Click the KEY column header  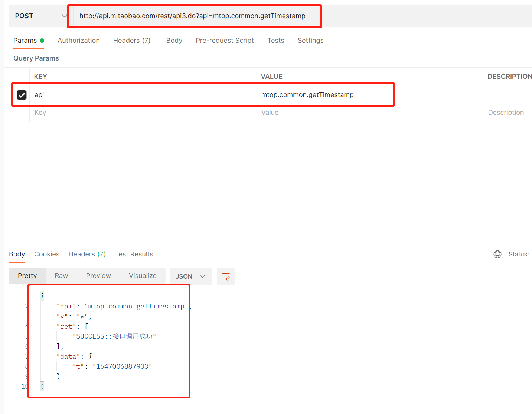coord(40,77)
